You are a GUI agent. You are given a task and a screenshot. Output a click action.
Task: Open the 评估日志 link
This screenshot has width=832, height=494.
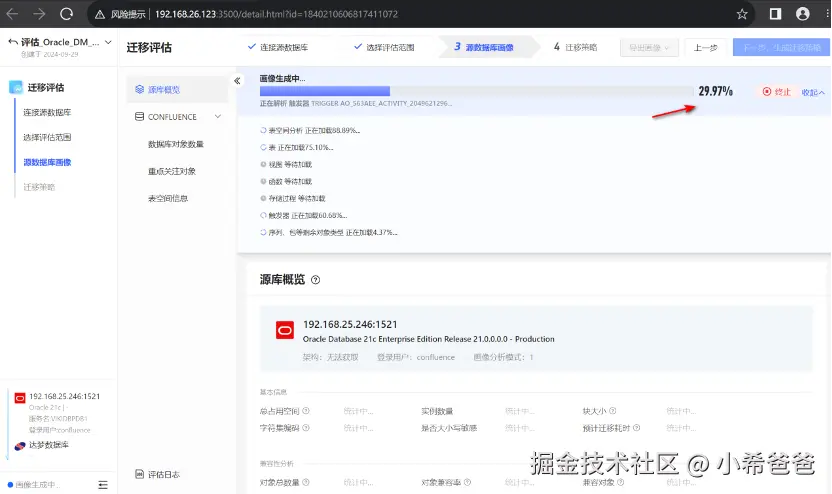coord(163,474)
